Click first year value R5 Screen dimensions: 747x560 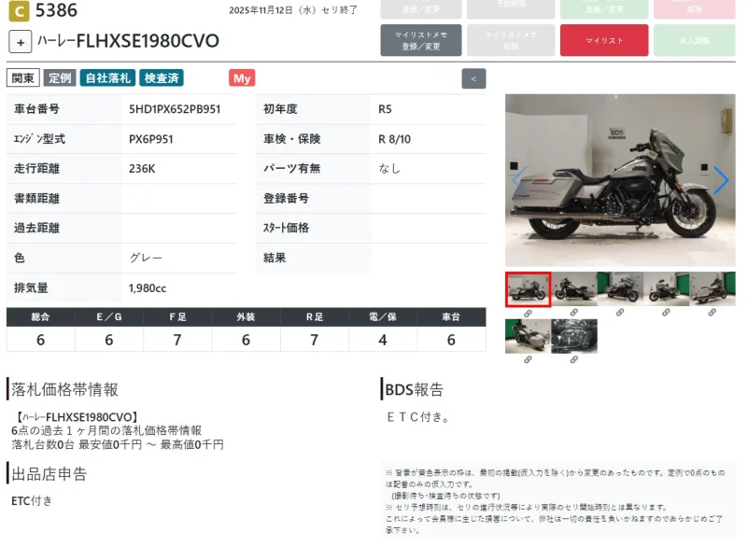(385, 109)
